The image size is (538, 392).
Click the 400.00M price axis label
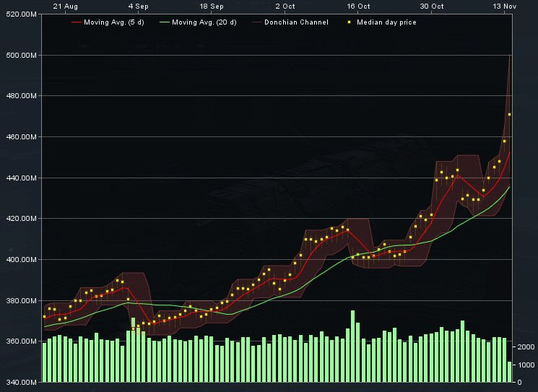(x=21, y=260)
